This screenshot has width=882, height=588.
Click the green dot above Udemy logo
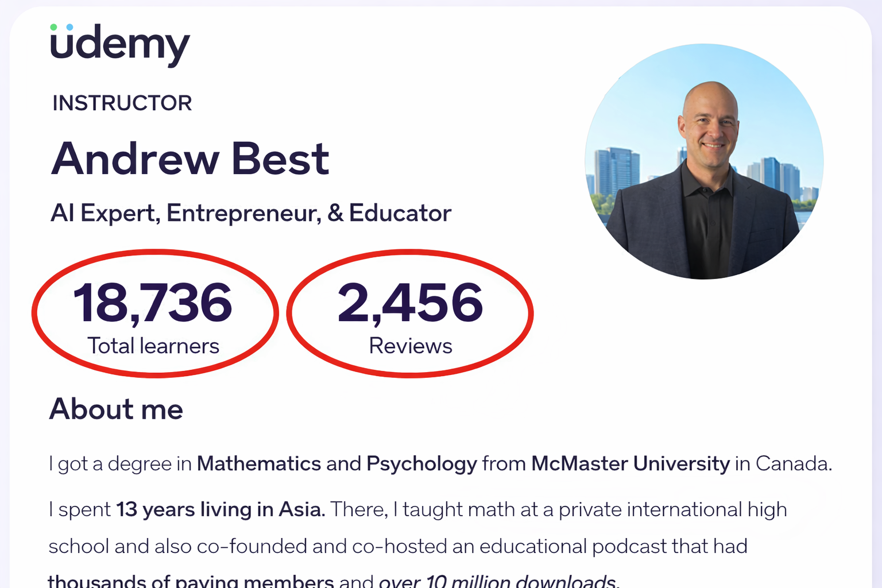[53, 27]
